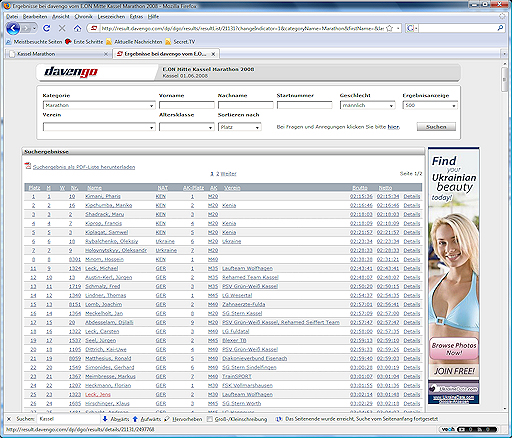
Task: Open the home page via house icon
Action: (x=77, y=29)
